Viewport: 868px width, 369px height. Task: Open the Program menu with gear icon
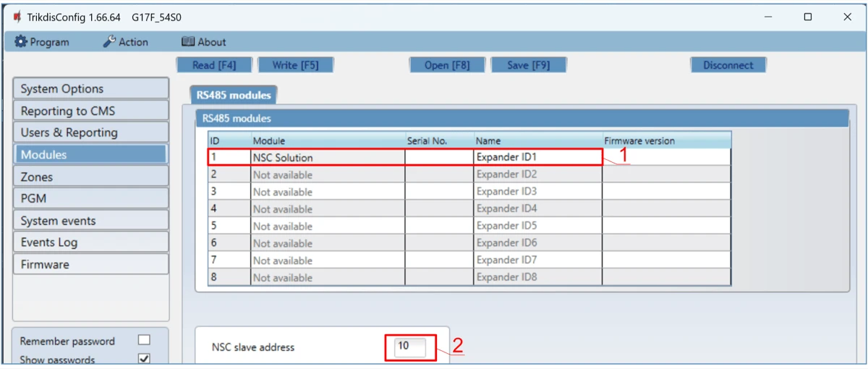[42, 42]
